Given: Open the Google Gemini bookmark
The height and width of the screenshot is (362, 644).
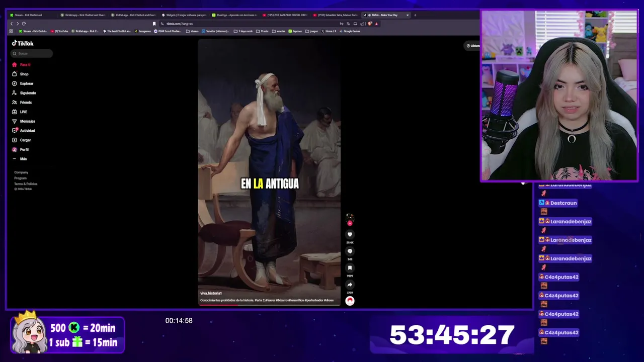Looking at the screenshot, I should point(350,31).
